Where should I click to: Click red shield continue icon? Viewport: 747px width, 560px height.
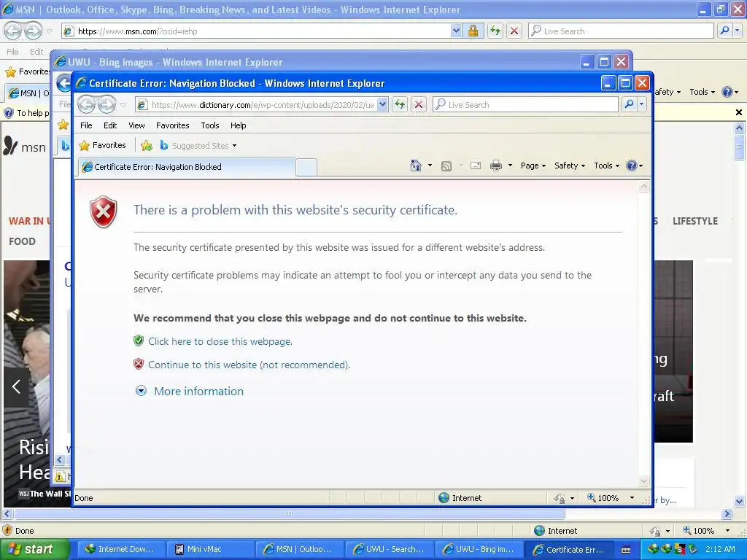coord(139,365)
